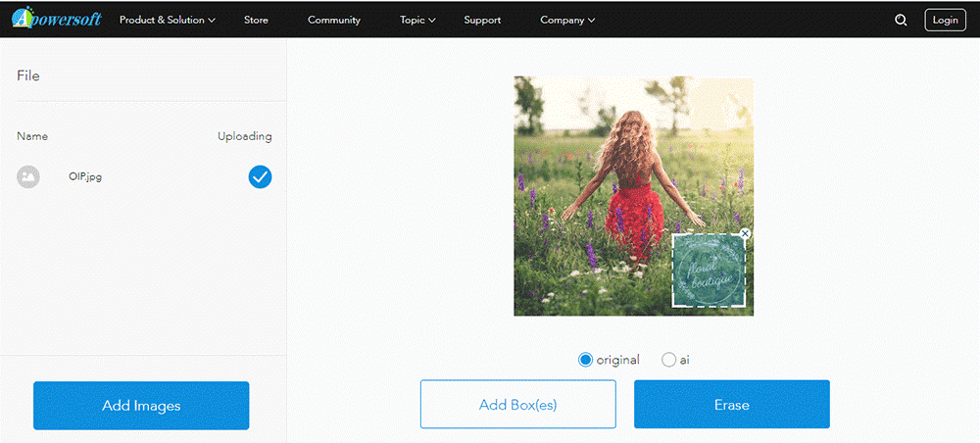Expand the Company dropdown menu
The height and width of the screenshot is (443, 980).
(566, 20)
